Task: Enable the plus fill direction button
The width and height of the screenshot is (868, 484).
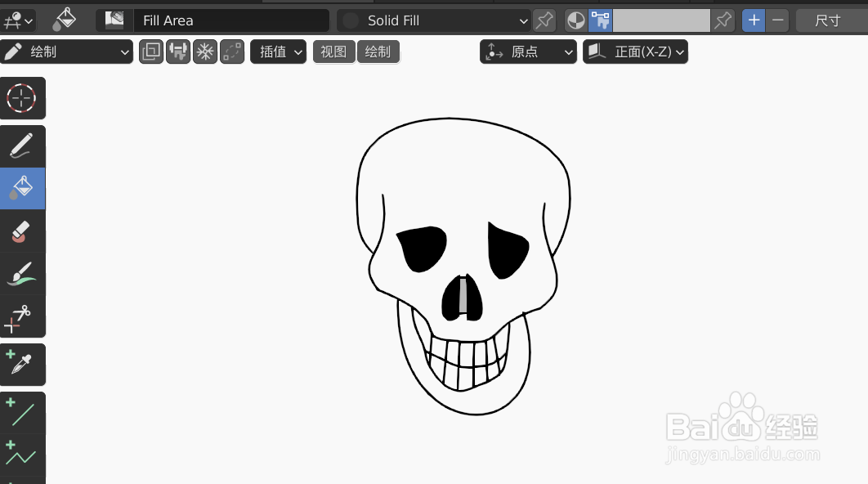Action: point(754,20)
